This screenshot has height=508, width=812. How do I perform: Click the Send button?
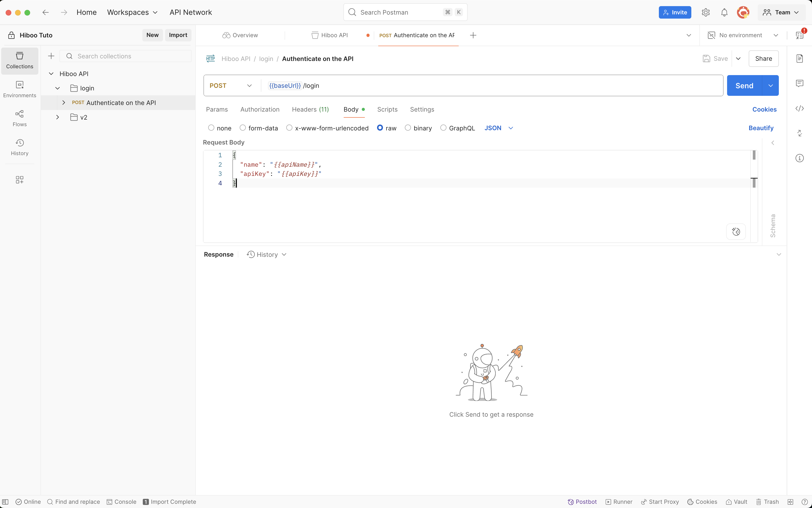coord(744,86)
